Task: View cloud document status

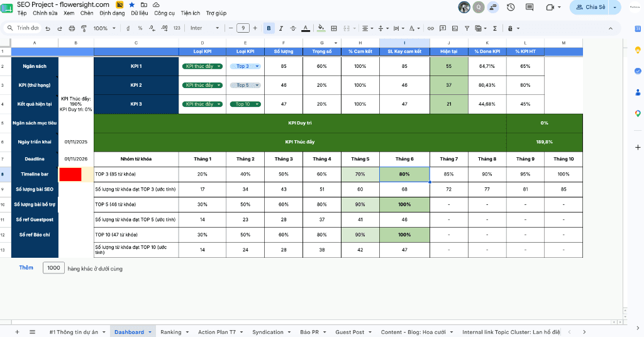Action: pos(156,4)
